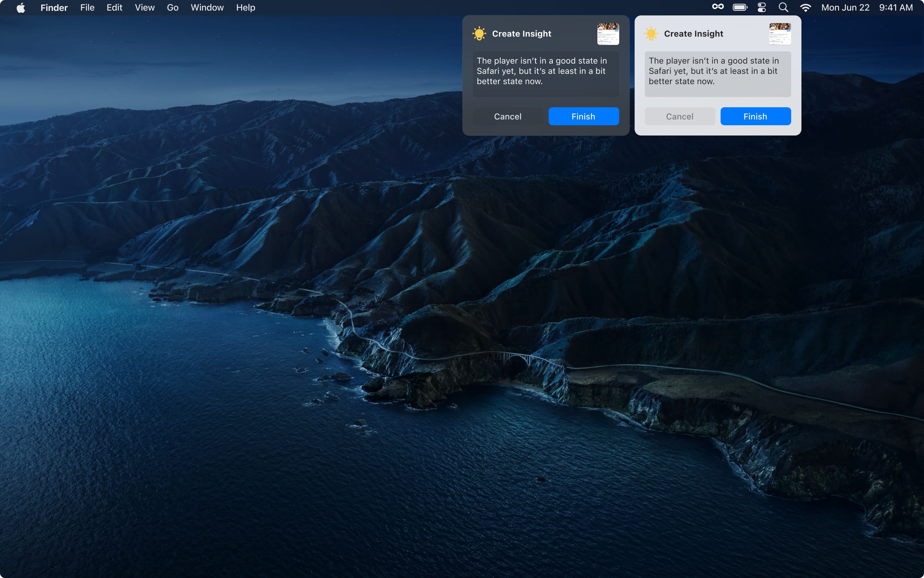Click Cancel in the dark Create Insight panel

click(508, 116)
